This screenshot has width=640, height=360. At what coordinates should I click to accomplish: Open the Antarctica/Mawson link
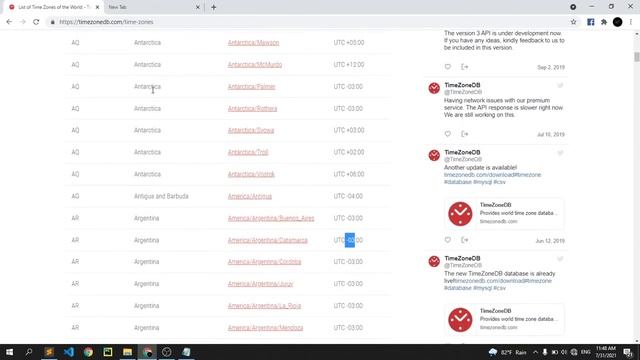(x=253, y=42)
